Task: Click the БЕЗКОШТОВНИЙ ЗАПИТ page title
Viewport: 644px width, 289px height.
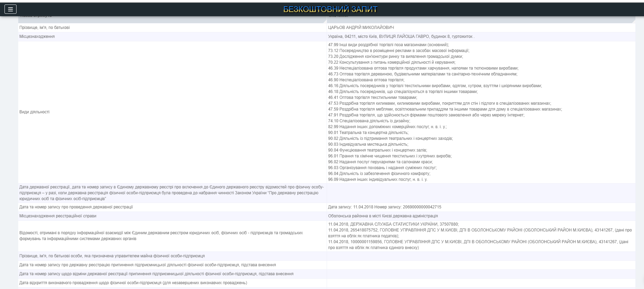Action: pos(330,9)
